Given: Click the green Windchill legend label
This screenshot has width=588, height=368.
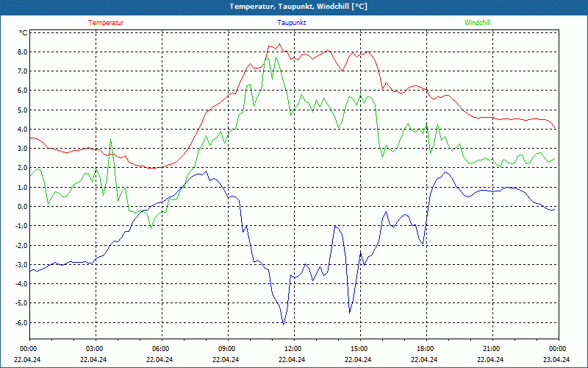Looking at the screenshot, I should (x=477, y=23).
